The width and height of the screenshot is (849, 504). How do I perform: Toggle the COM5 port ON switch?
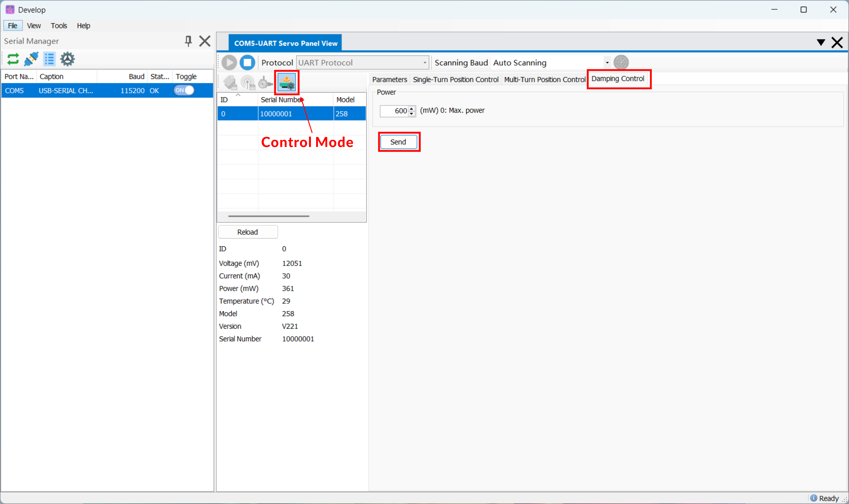coord(184,90)
